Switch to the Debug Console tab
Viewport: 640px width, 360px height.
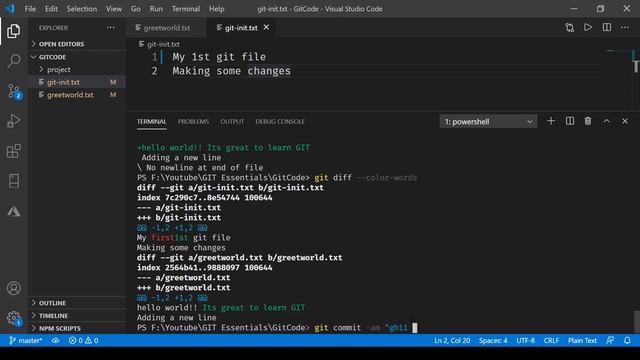coord(280,121)
